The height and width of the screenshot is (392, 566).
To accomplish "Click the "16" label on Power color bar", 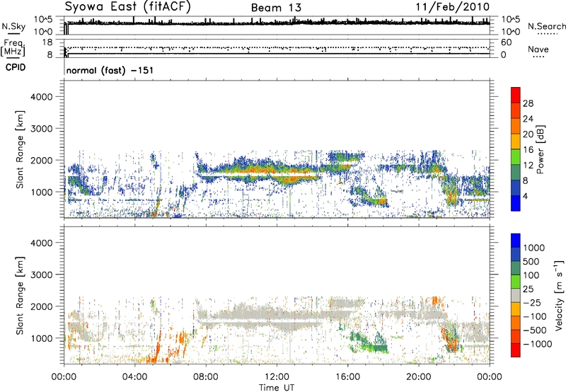I will [x=528, y=150].
